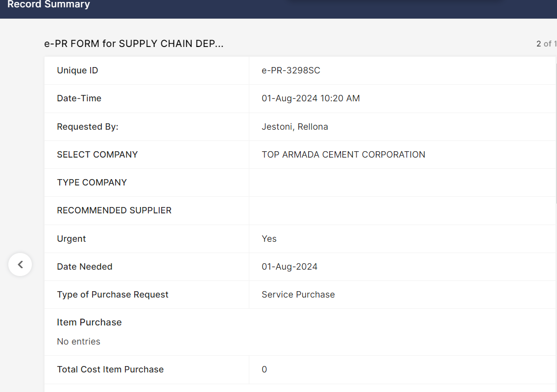Click the Total Cost Item Purchase value 0

click(264, 369)
